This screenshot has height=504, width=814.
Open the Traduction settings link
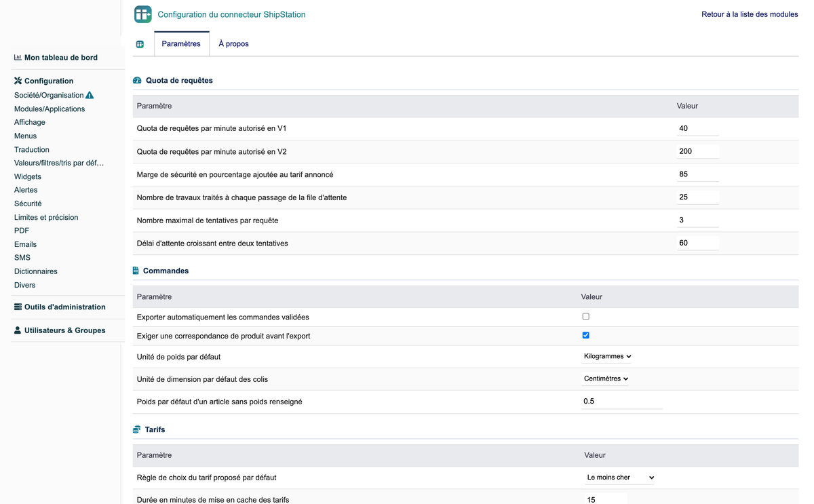point(32,149)
